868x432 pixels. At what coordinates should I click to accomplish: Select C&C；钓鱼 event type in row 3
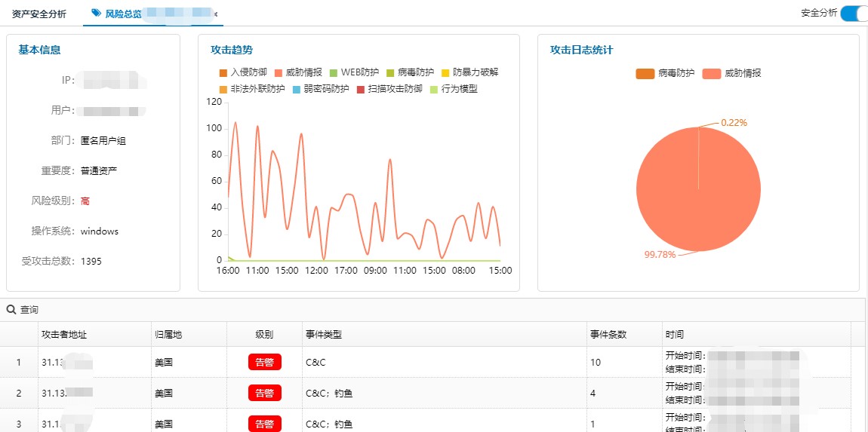click(329, 424)
